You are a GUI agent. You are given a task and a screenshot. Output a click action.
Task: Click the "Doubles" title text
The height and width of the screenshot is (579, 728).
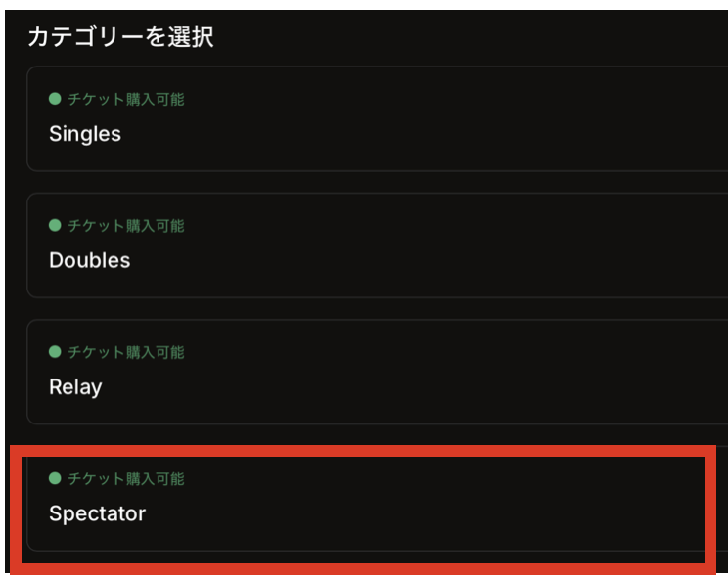89,260
